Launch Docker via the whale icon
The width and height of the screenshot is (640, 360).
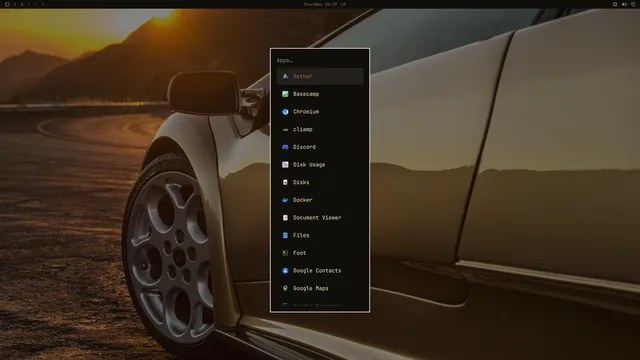click(285, 200)
